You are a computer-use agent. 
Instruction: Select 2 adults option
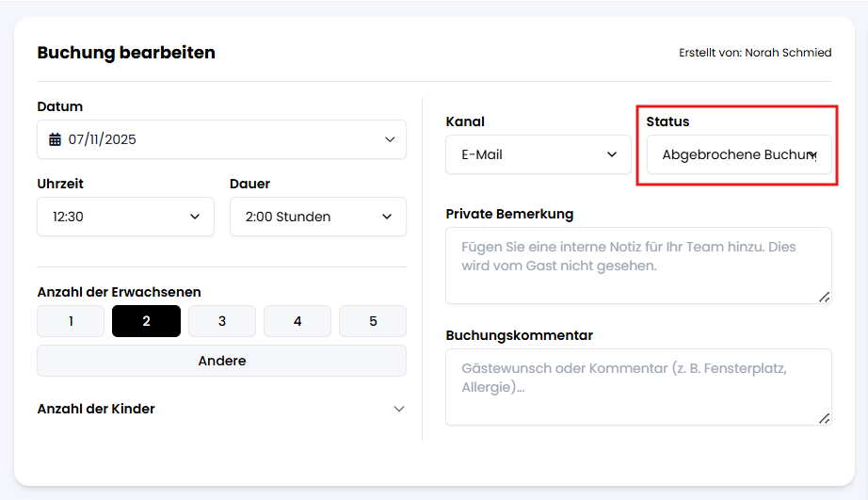[146, 321]
